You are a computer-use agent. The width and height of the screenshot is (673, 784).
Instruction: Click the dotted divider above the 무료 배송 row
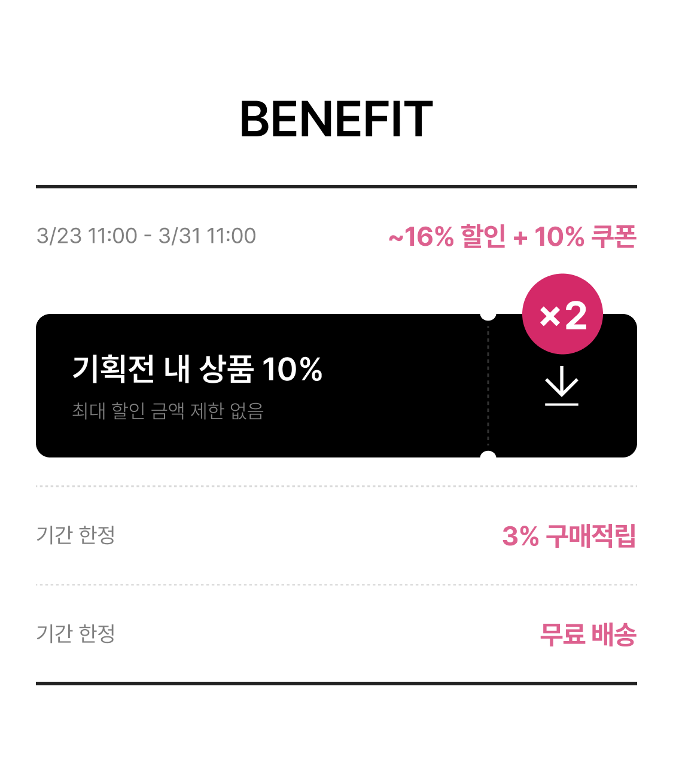tap(336, 585)
